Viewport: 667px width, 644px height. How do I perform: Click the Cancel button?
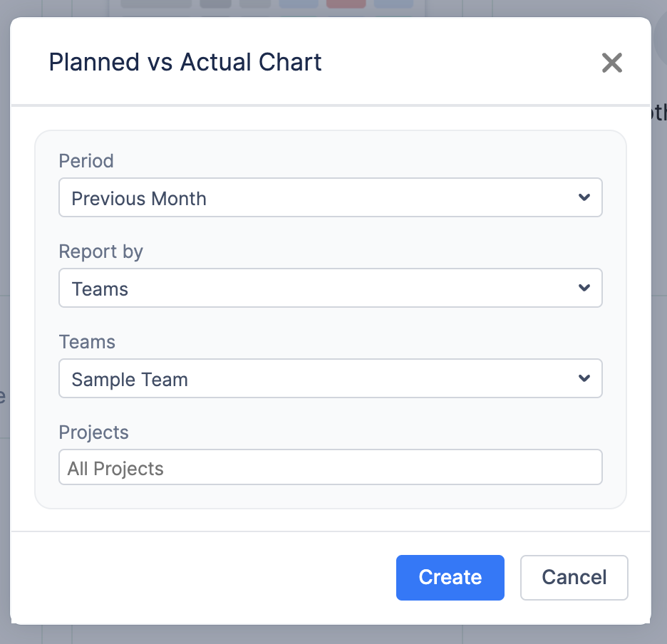pyautogui.click(x=574, y=577)
